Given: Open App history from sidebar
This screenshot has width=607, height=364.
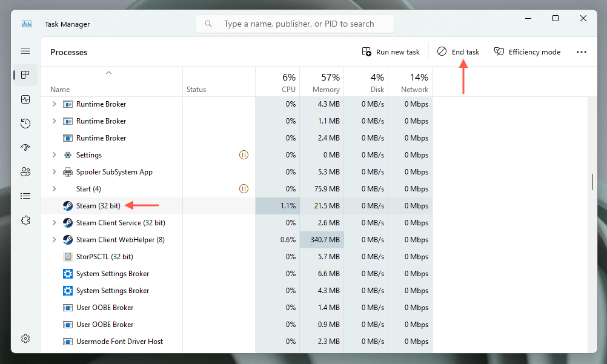Looking at the screenshot, I should coord(25,124).
